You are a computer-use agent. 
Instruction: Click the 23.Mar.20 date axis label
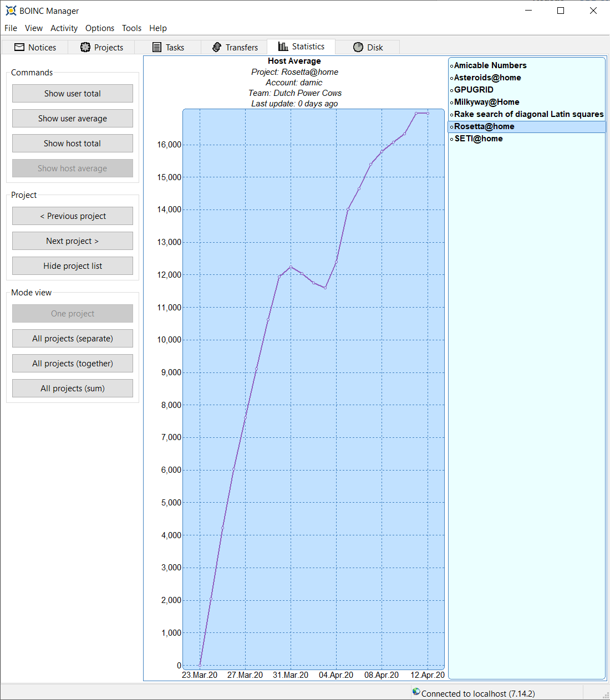point(200,675)
